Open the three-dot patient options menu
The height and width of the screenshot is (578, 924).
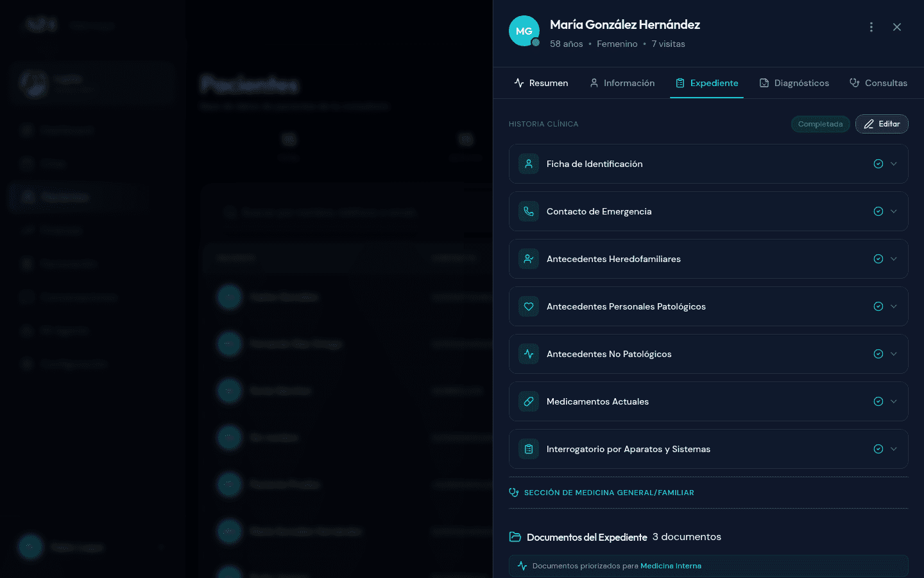click(x=871, y=27)
